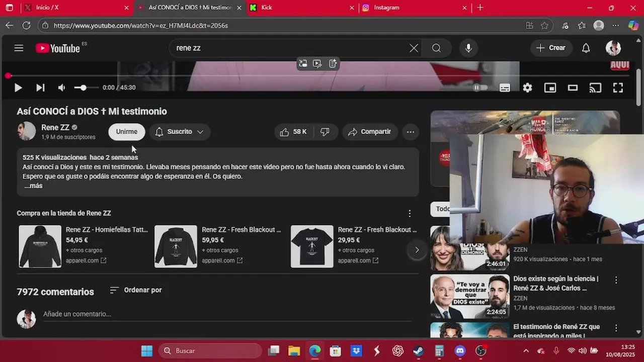644x362 pixels.
Task: Like the video with 58 K
Action: point(294,132)
